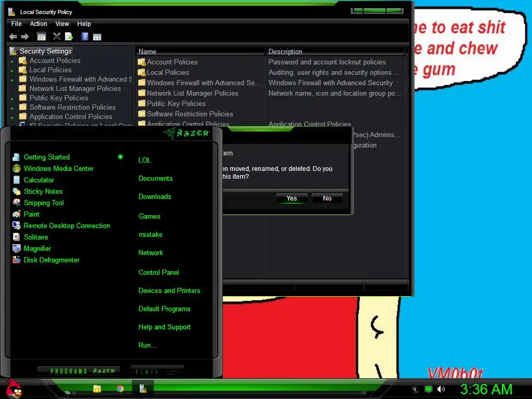Click the speaker volume tray icon
The width and height of the screenshot is (532, 399).
point(441,389)
